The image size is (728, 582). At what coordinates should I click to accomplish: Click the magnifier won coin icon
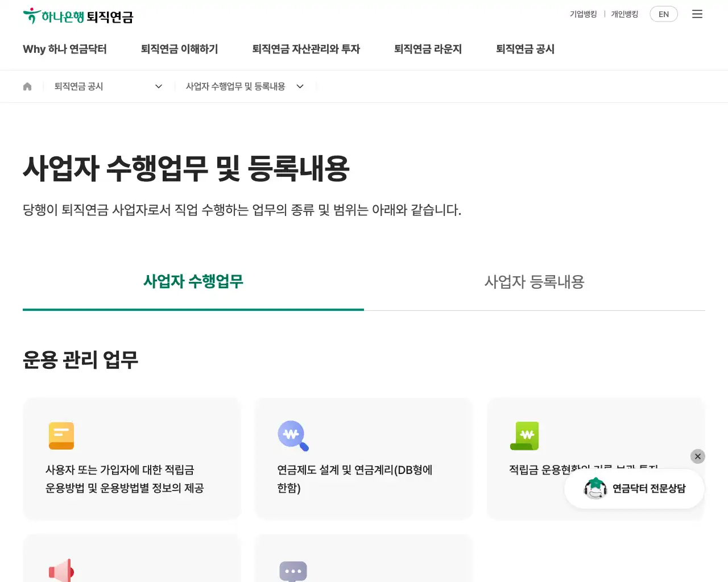click(x=293, y=436)
